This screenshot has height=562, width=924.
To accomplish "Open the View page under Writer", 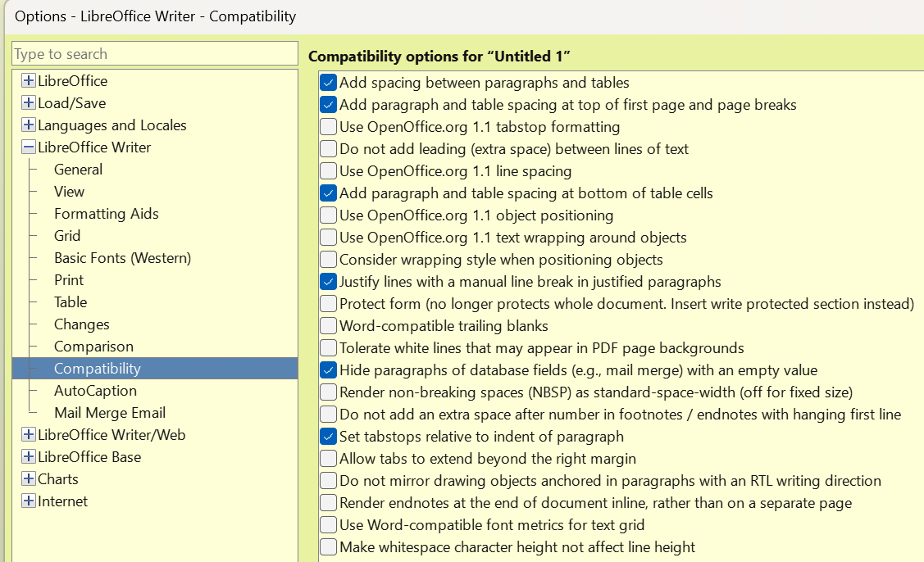I will pos(70,192).
